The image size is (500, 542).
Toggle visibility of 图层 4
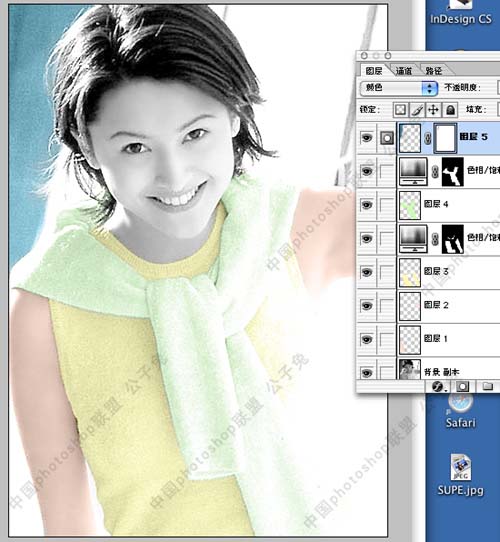pos(367,205)
